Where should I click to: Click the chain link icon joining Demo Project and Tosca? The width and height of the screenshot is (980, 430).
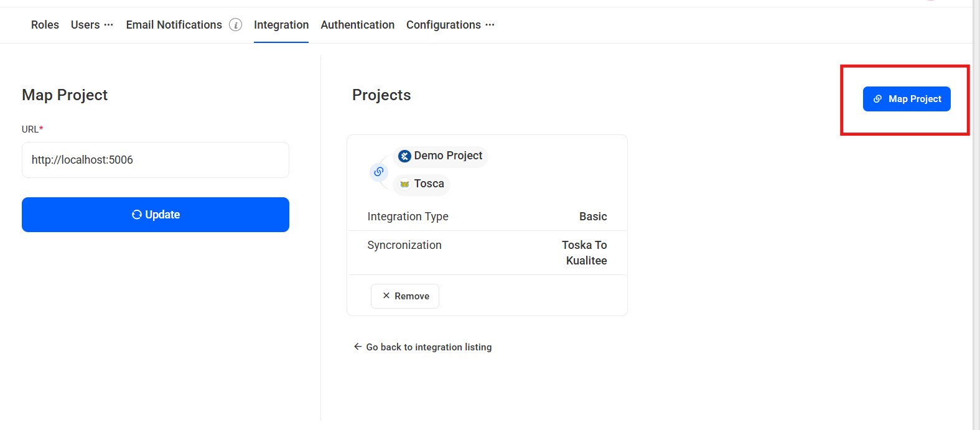click(379, 172)
